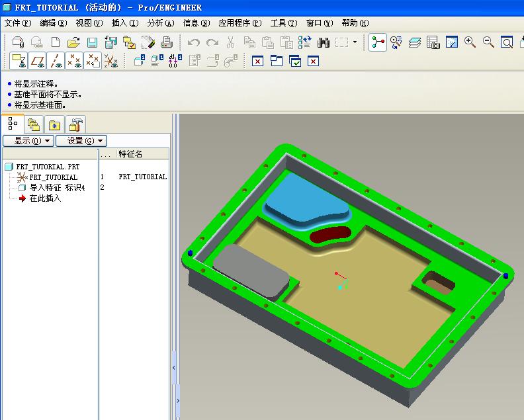Screen dimensions: 524x420
Task: Click the Undo arrow icon
Action: coord(193,43)
